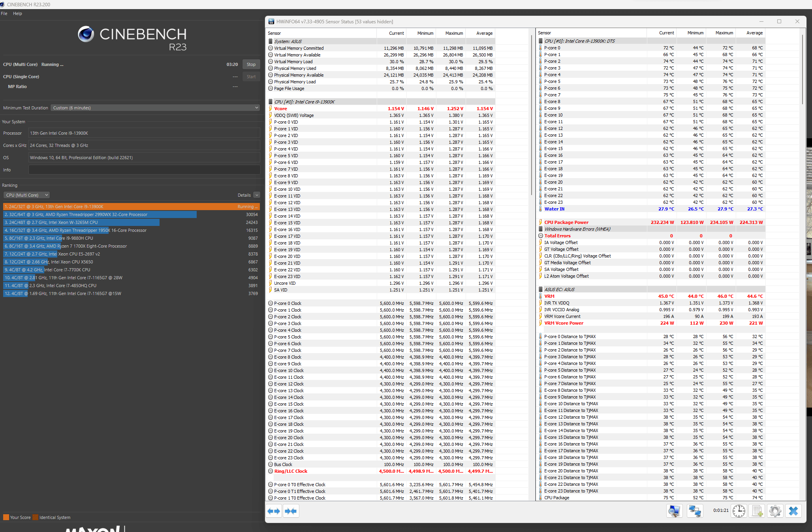Click the remote network monitors icon
The image size is (812, 532).
[x=695, y=511]
